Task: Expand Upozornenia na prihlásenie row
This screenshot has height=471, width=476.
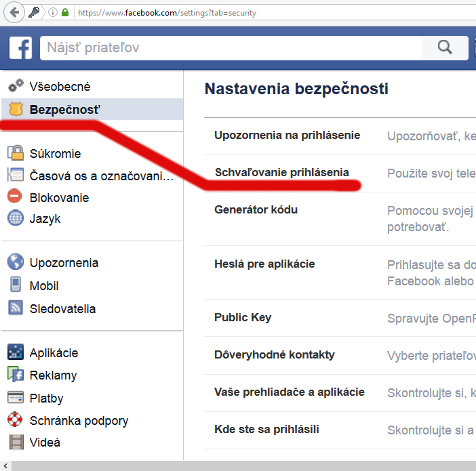Action: tap(287, 136)
